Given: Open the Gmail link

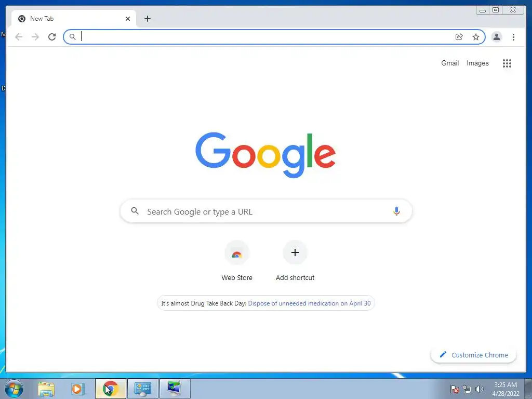Looking at the screenshot, I should coord(450,63).
